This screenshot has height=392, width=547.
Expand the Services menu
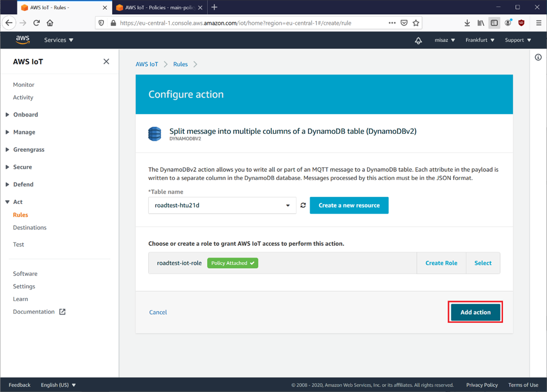click(x=58, y=40)
